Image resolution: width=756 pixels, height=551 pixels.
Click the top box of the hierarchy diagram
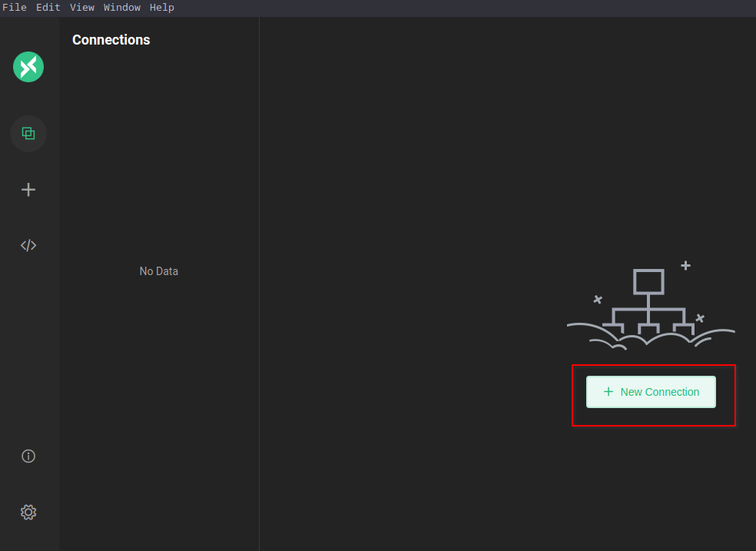coord(648,281)
